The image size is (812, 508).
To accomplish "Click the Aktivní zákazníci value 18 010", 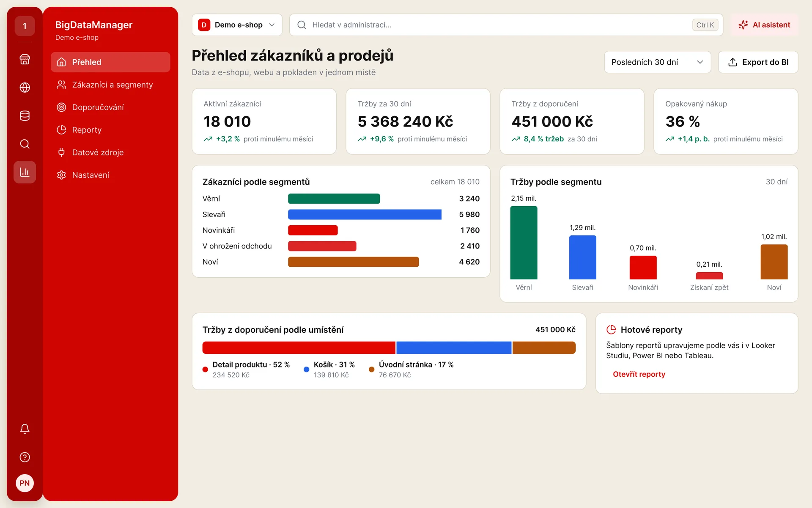I will click(227, 121).
